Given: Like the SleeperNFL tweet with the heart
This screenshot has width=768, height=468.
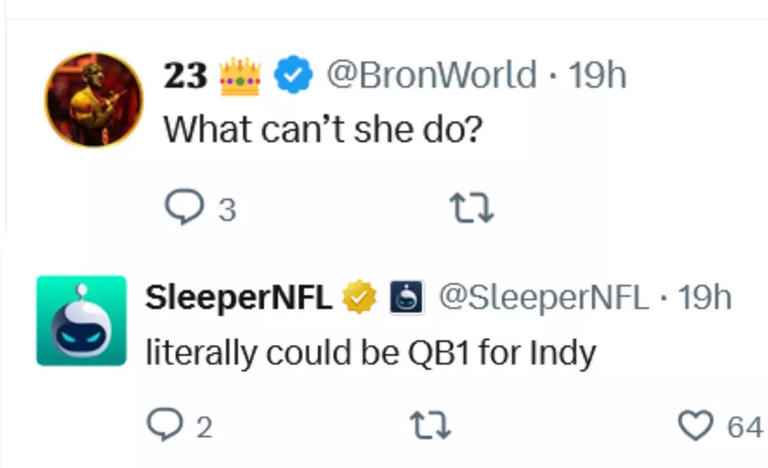Looking at the screenshot, I should click(694, 427).
